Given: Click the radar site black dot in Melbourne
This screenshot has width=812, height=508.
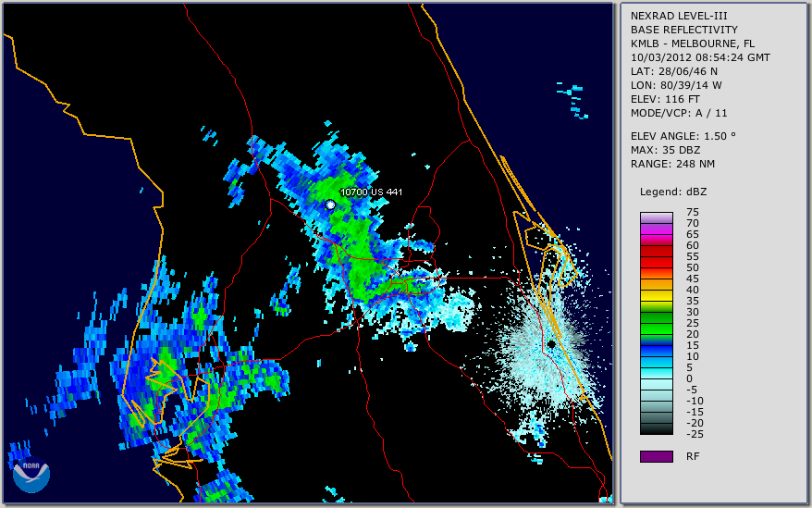Looking at the screenshot, I should pyautogui.click(x=551, y=343).
